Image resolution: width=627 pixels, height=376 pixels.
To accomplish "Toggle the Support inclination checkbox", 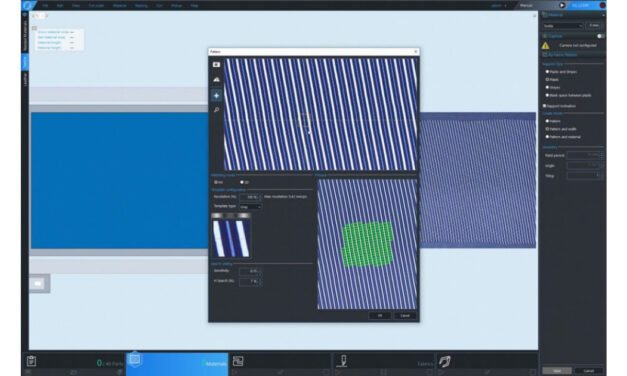I will [545, 106].
